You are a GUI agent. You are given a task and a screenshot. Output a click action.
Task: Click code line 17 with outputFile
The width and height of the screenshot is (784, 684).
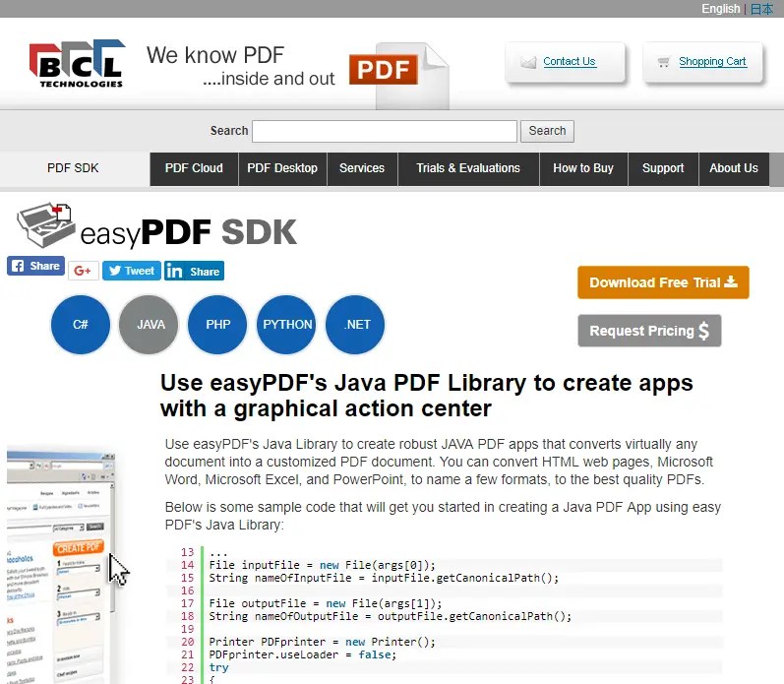[x=325, y=604]
